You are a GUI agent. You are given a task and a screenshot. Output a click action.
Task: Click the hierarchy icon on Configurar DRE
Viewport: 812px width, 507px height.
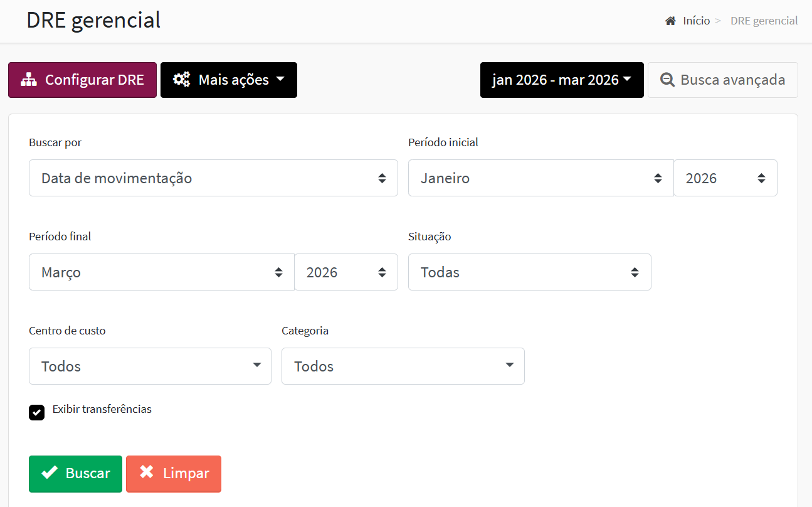pos(29,80)
